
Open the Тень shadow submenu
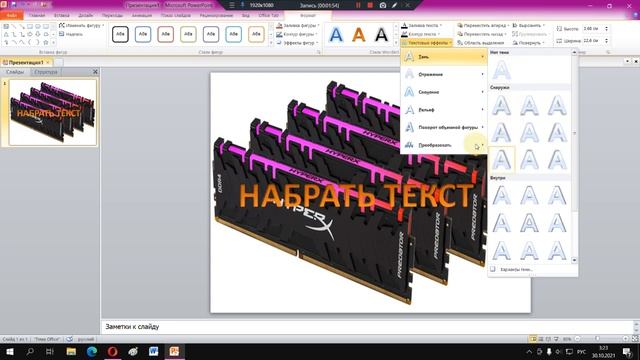click(444, 57)
